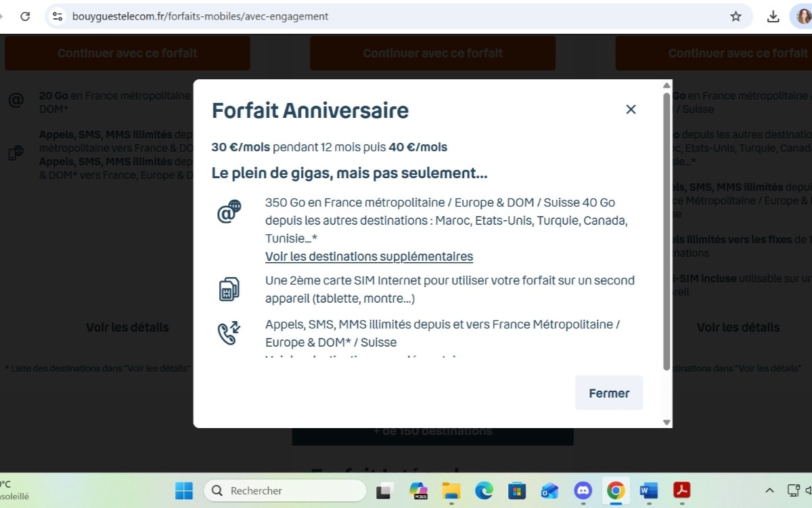Click the Rechercher taskbar search box
The width and height of the screenshot is (812, 508).
[x=285, y=490]
